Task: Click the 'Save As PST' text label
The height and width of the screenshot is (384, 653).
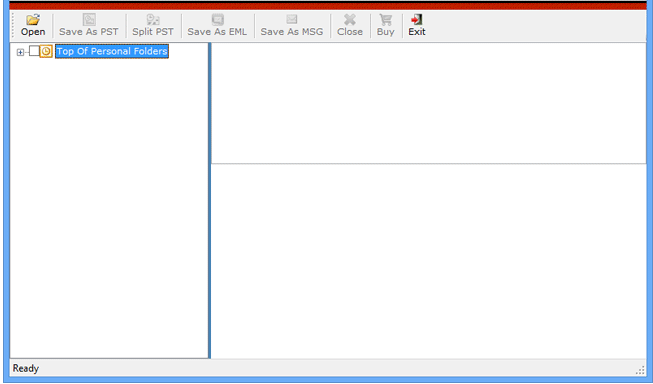Action: pos(89,32)
